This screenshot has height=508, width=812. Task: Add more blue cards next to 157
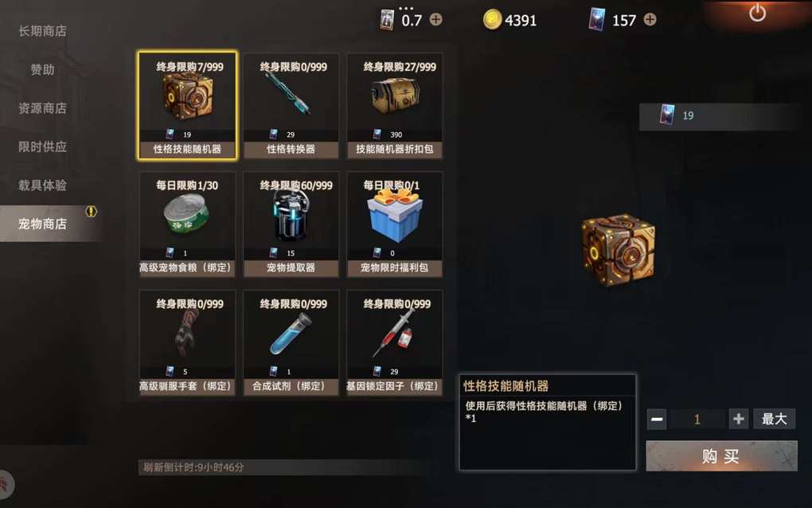650,20
